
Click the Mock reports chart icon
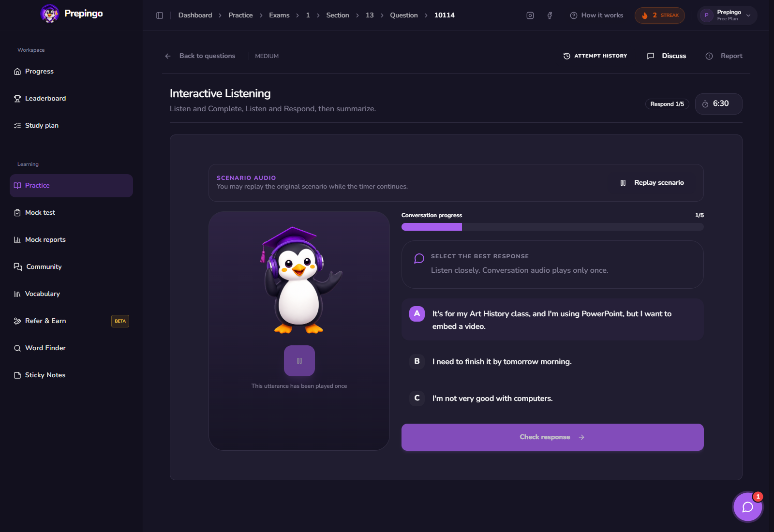coord(17,240)
